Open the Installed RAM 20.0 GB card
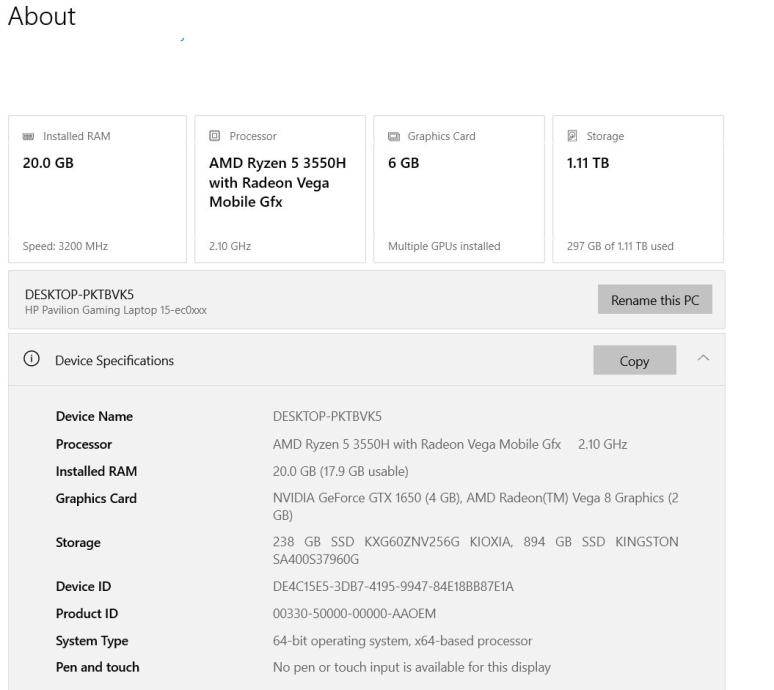Screen dimensions: 774x690 [x=97, y=190]
